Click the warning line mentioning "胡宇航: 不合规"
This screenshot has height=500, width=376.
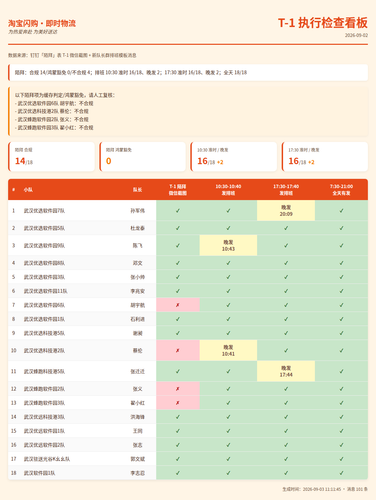pyautogui.click(x=54, y=103)
